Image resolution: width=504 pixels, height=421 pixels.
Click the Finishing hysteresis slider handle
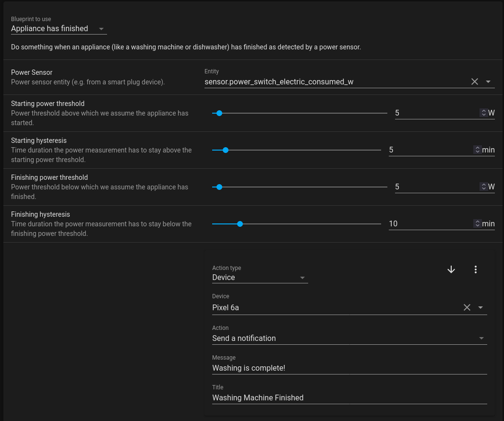point(240,224)
